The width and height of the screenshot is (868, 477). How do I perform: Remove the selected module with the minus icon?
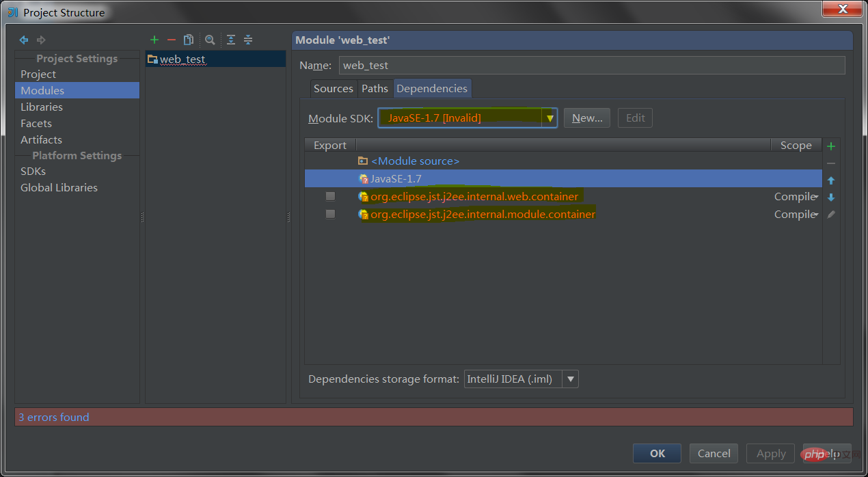[x=172, y=40]
